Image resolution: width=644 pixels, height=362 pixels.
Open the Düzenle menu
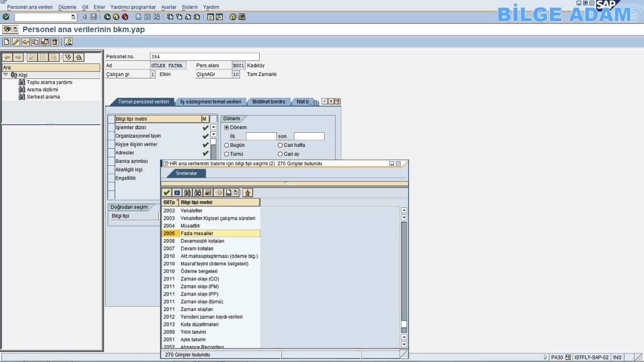tap(67, 7)
